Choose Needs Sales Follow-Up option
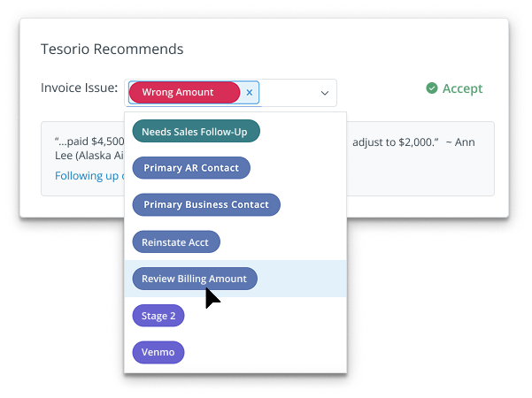Viewport: 532px width, 398px height. [196, 132]
